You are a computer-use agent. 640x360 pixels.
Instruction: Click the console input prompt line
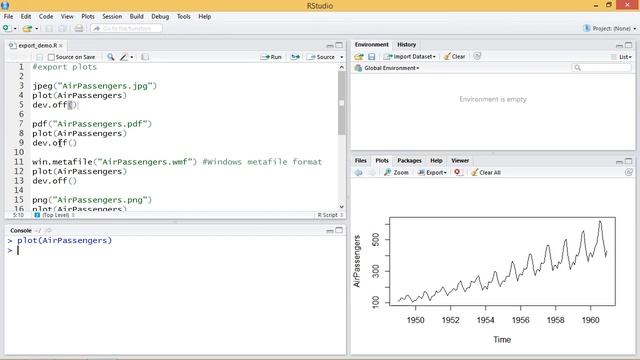tap(176, 250)
